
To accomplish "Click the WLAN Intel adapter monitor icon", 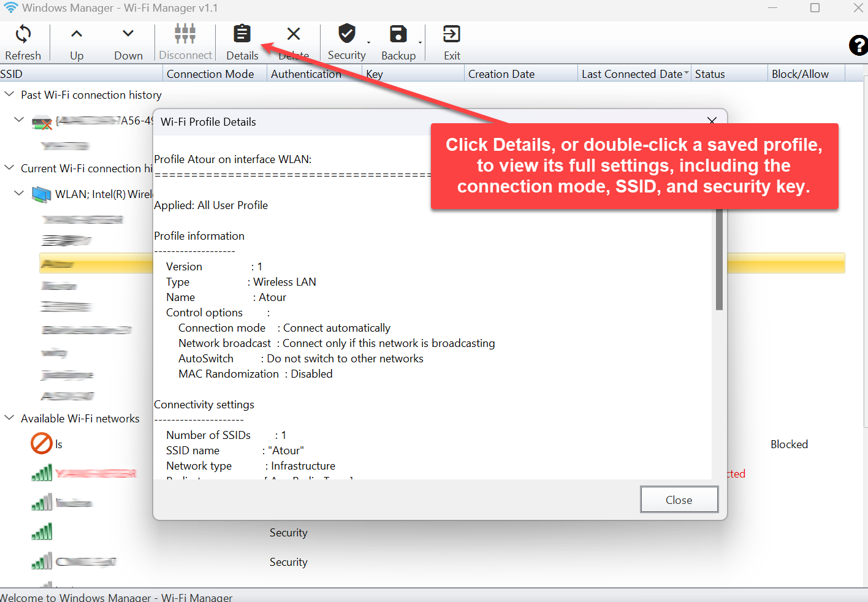I will pyautogui.click(x=41, y=194).
